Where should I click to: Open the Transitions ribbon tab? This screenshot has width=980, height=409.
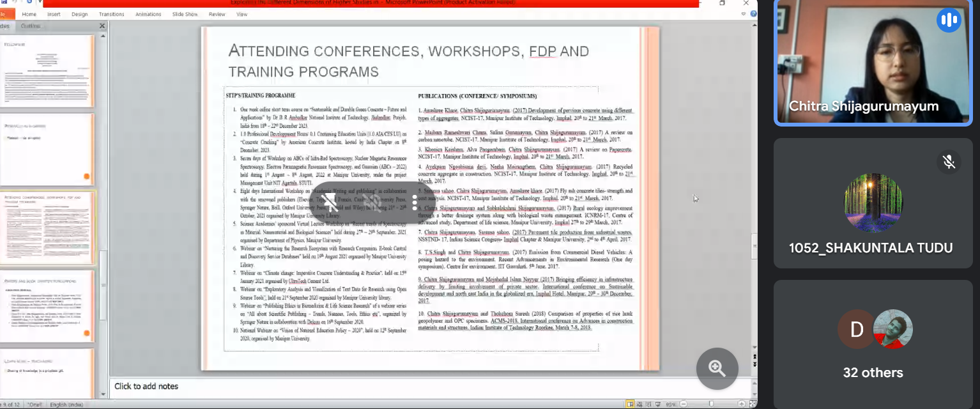pyautogui.click(x=112, y=14)
